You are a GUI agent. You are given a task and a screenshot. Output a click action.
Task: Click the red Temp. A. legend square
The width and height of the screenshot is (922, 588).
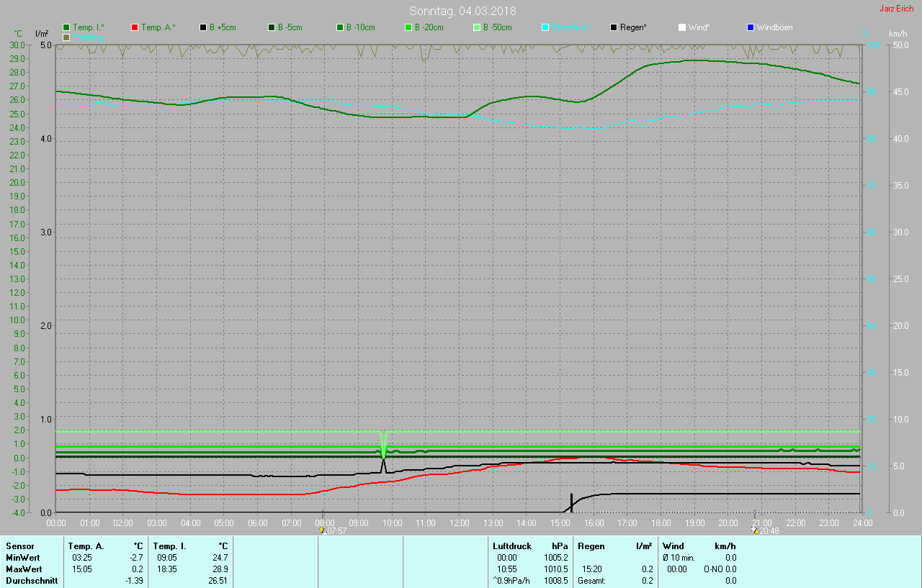click(x=135, y=27)
